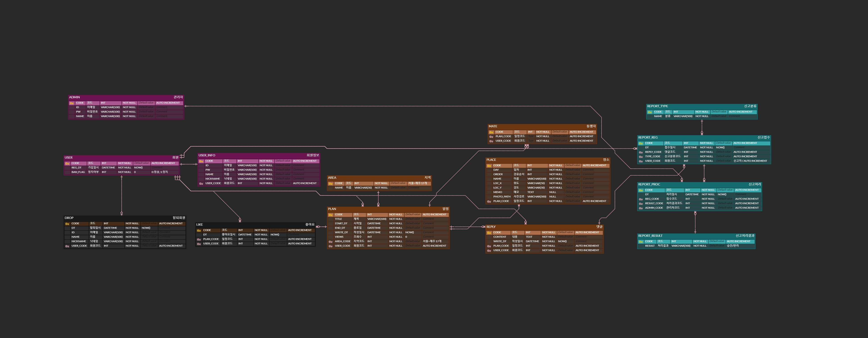Click primary key icon in REPORT_TYPE table
Viewport: 868px width, 338px height.
tap(650, 112)
